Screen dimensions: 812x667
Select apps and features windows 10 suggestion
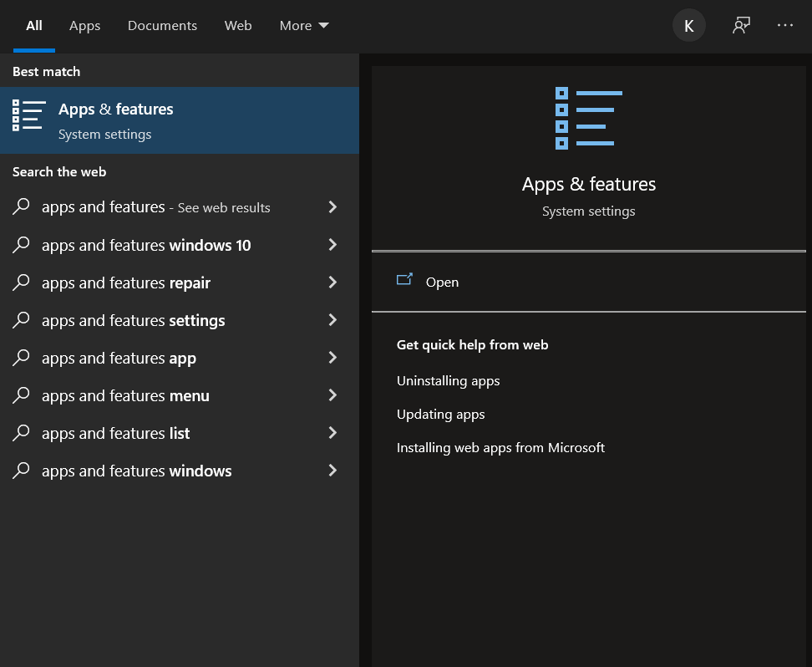point(179,245)
